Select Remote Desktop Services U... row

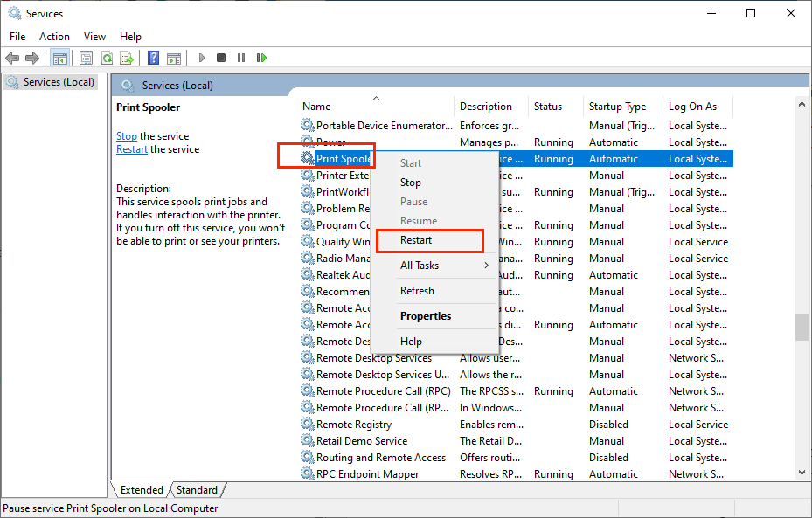(x=516, y=375)
